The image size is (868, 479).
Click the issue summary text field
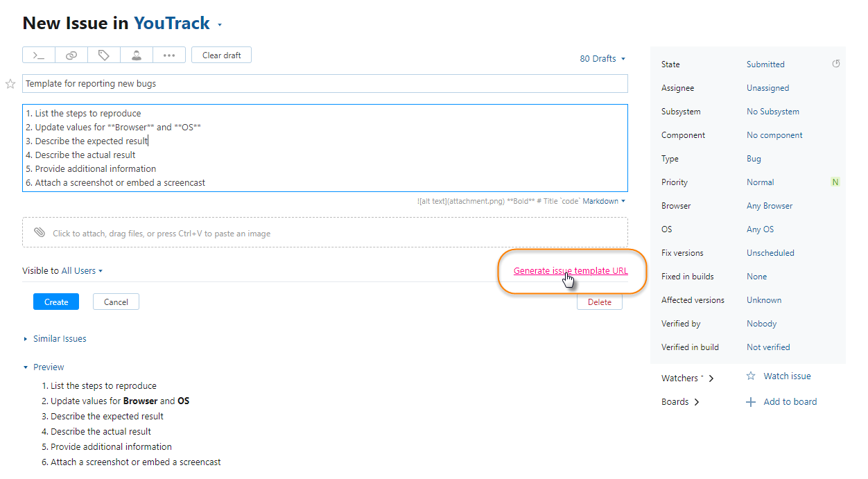(x=324, y=84)
